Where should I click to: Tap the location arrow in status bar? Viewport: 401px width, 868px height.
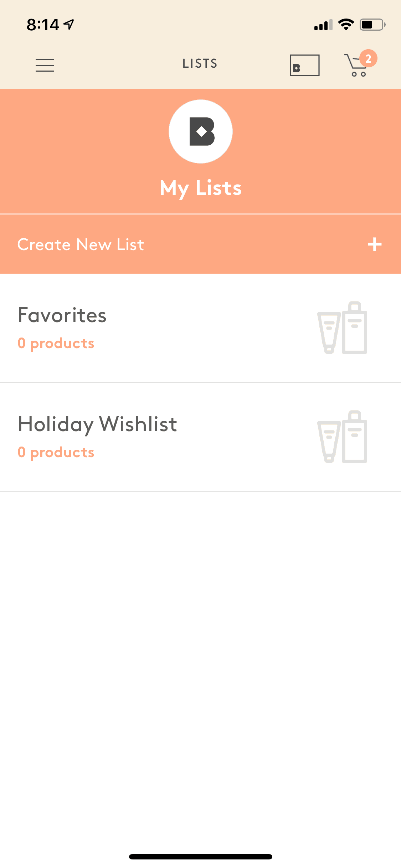click(69, 24)
